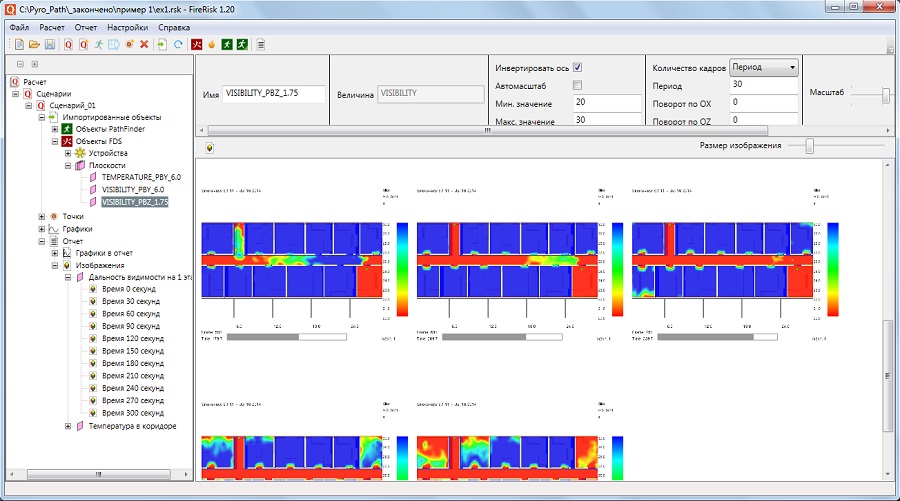
Task: Click the orange flame toolbar icon
Action: (x=212, y=44)
